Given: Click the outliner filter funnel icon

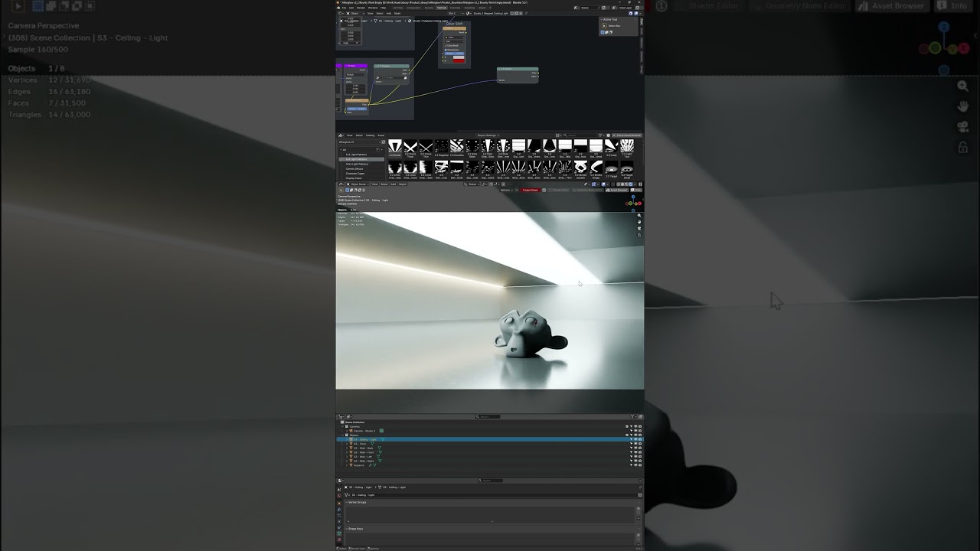Looking at the screenshot, I should coord(632,416).
